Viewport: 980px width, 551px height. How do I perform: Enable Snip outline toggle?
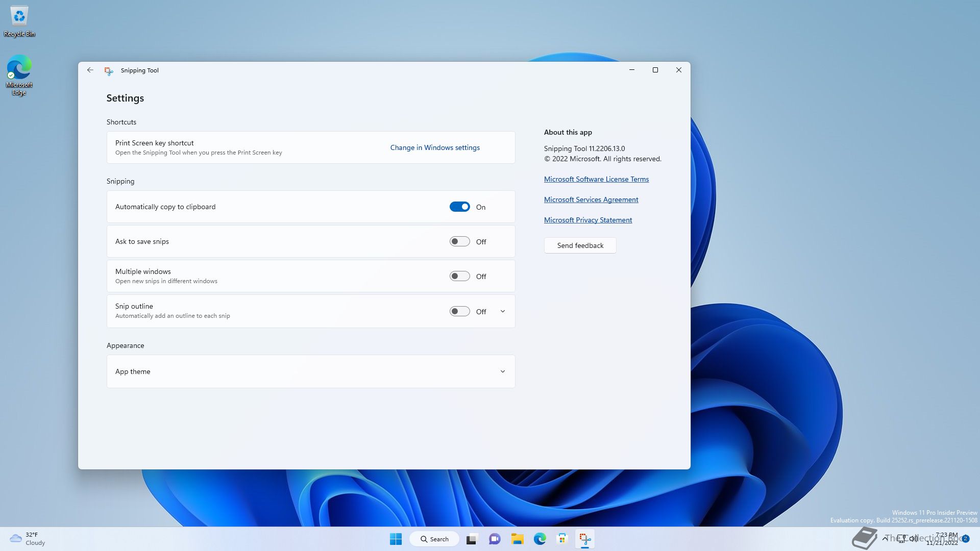tap(459, 311)
